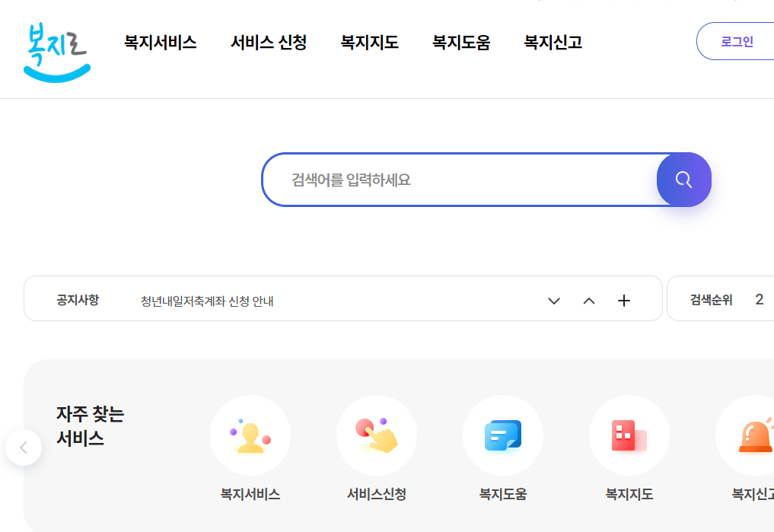
Task: Open the 복지서비스 menu
Action: pos(160,43)
